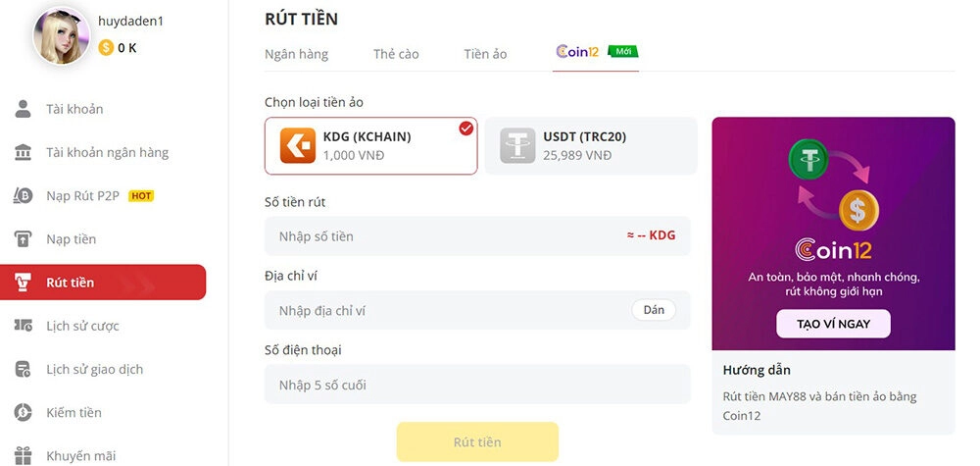Click the user avatar picture
Image resolution: width=980 pixels, height=466 pixels.
(x=61, y=35)
